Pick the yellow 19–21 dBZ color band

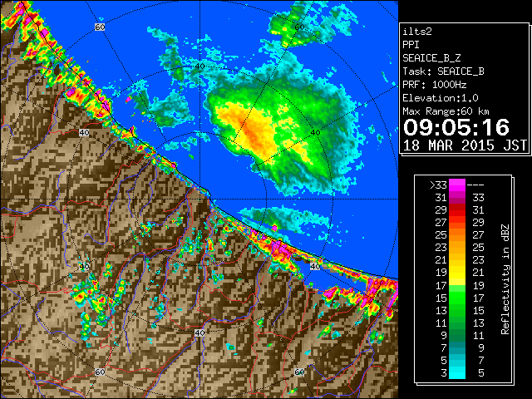(457, 273)
